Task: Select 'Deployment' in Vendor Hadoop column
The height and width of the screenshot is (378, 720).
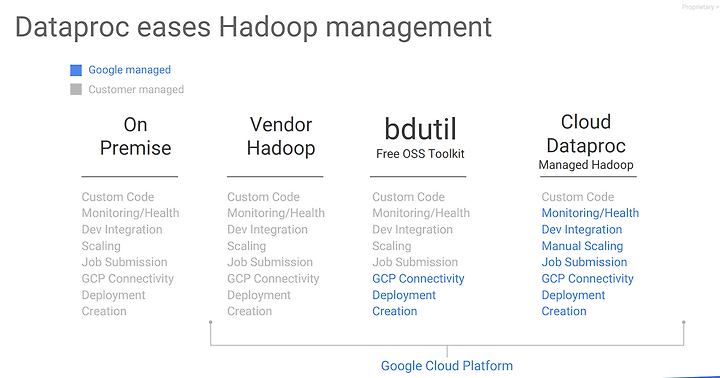Action: coord(259,295)
